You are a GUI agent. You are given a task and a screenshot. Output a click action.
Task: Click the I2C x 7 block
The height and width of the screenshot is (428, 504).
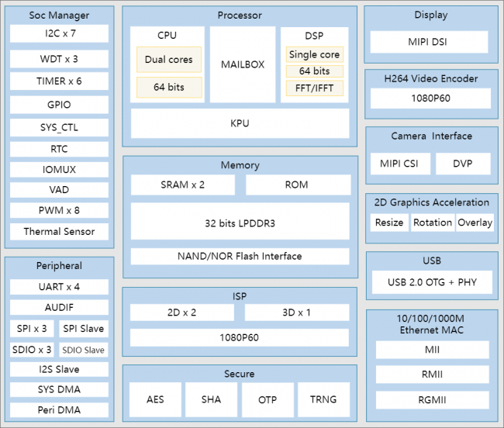59,33
